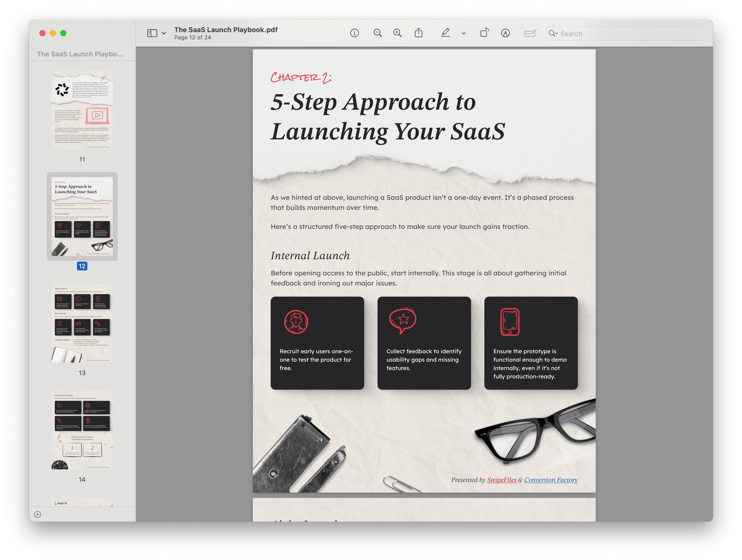Screen dimensions: 742x560
Task: Activate the Highlight pen tool
Action: coord(446,33)
